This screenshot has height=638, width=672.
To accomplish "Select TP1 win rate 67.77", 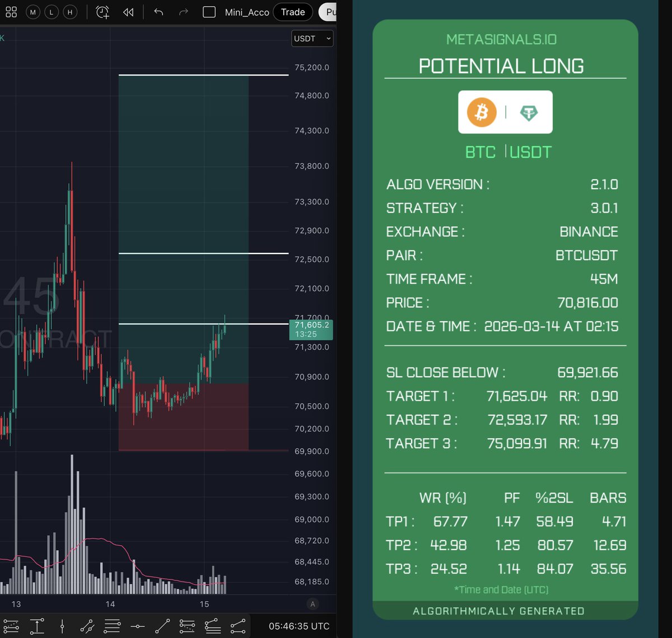I will pos(450,522).
